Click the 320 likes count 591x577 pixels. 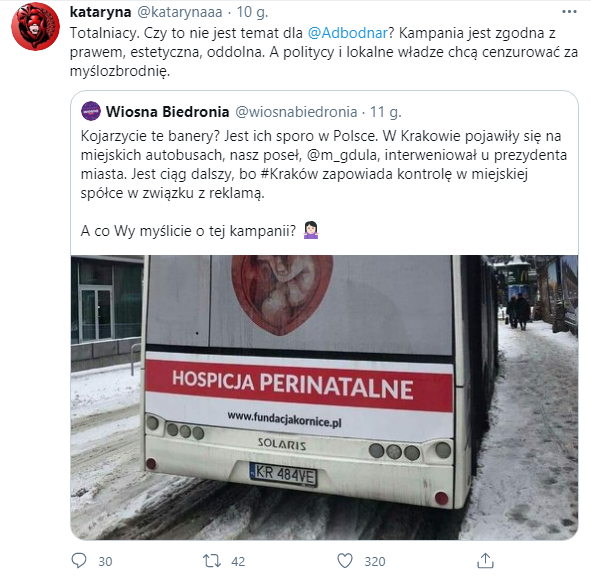(x=375, y=562)
